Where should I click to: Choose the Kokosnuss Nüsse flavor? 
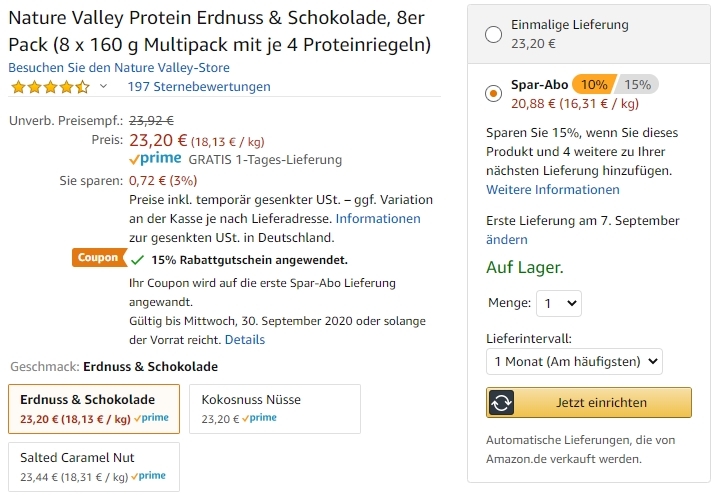coord(274,408)
